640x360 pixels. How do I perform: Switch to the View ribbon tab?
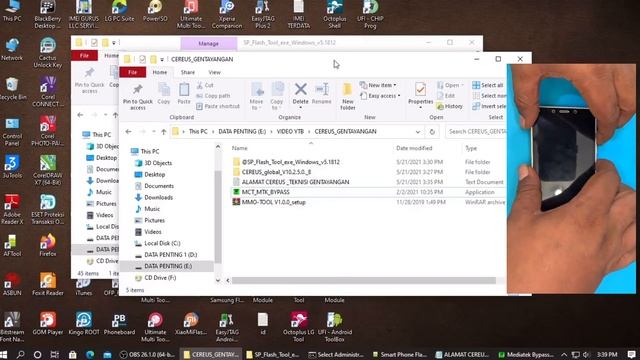tap(214, 72)
